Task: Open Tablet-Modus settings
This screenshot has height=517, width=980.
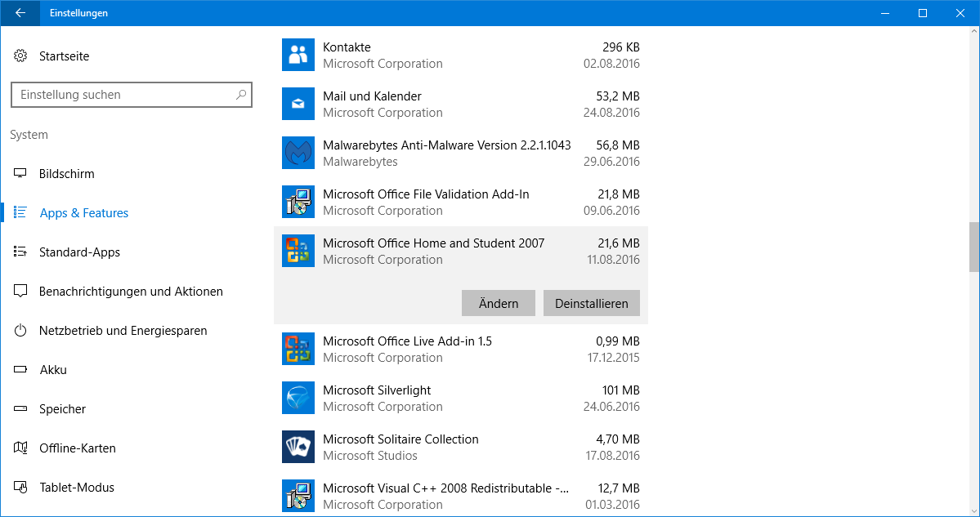Action: pyautogui.click(x=77, y=488)
